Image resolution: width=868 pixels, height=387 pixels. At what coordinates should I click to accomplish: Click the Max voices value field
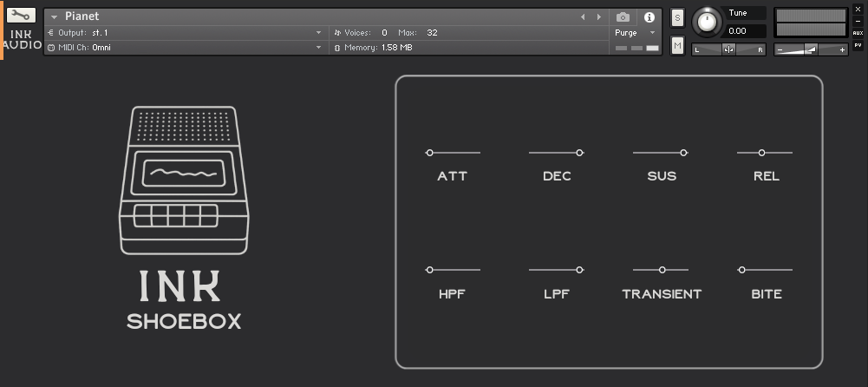pos(432,33)
